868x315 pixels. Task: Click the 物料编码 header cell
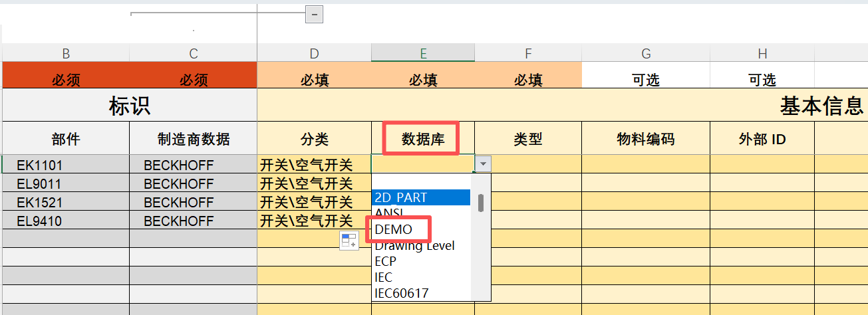point(646,139)
